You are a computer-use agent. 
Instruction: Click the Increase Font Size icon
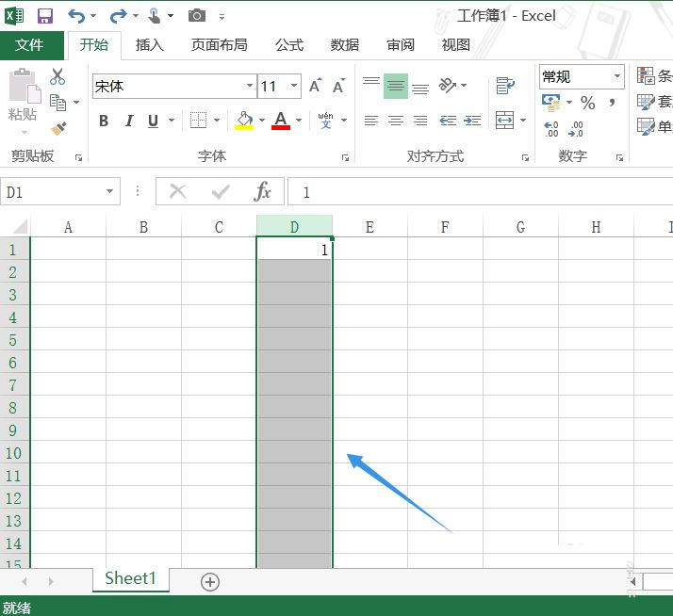pyautogui.click(x=315, y=87)
